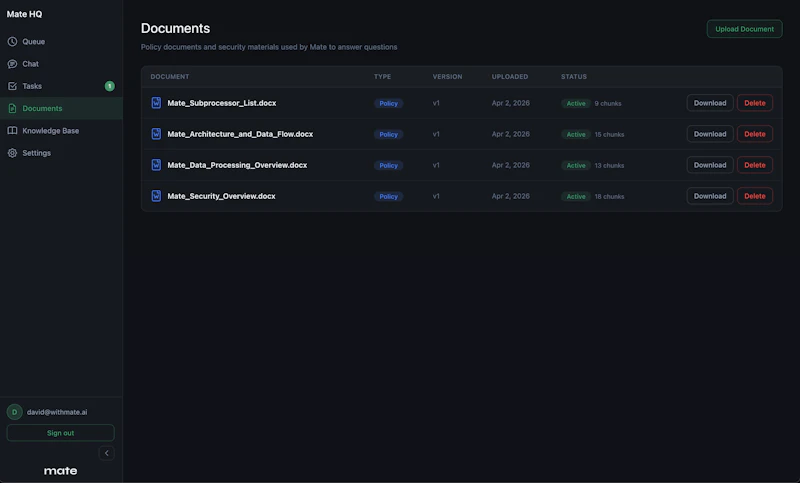Screen dimensions: 800x483
Task: Click the david@withmate.ai email
Action: tap(57, 412)
